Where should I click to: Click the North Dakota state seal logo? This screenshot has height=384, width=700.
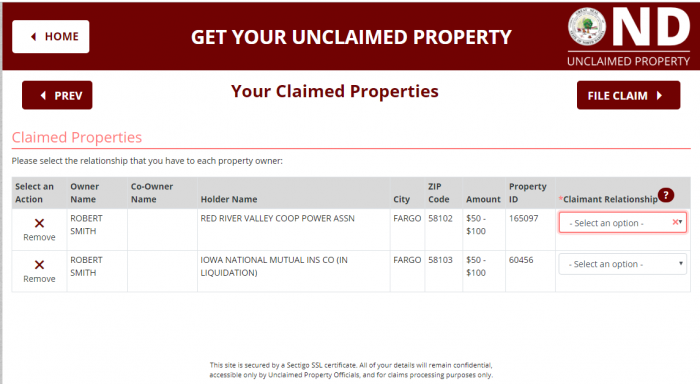coord(587,27)
